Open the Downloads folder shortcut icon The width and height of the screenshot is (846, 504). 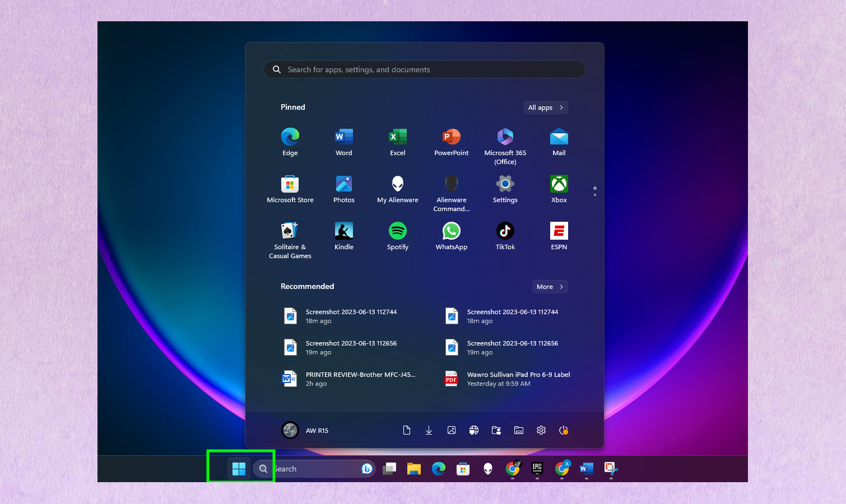429,430
